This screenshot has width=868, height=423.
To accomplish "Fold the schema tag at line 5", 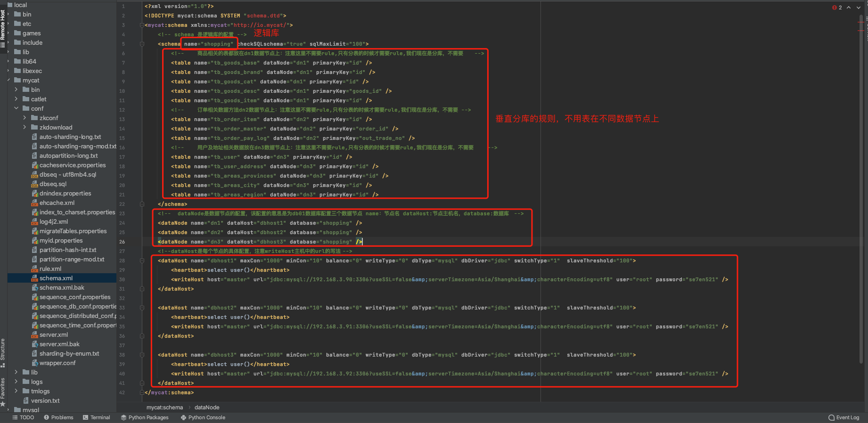I will 142,44.
